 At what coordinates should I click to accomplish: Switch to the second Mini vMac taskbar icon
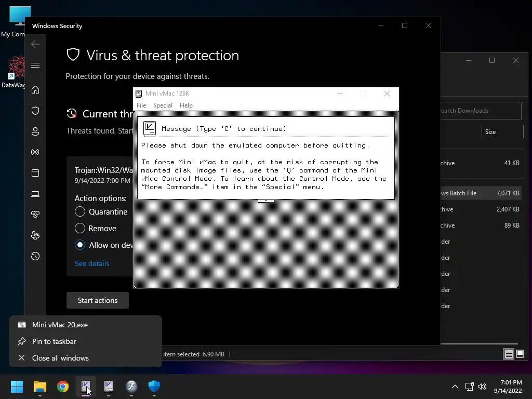point(109,386)
